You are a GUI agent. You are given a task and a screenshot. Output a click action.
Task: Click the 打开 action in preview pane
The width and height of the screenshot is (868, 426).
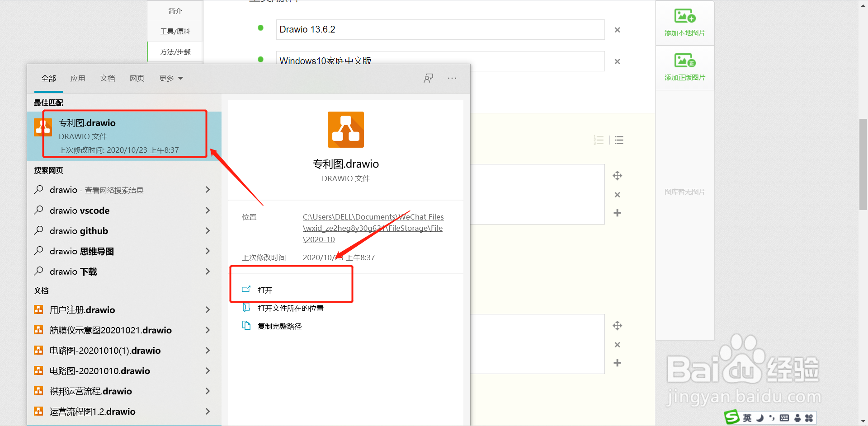click(265, 290)
